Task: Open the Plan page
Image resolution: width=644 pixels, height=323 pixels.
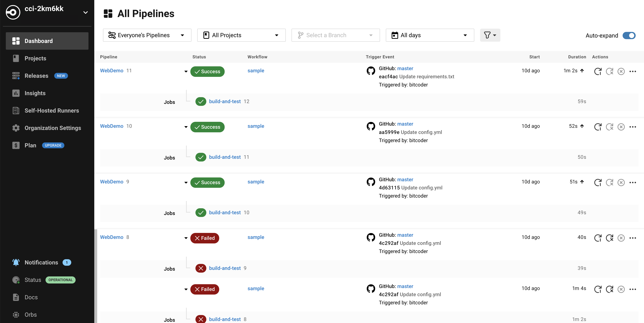Action: click(30, 146)
